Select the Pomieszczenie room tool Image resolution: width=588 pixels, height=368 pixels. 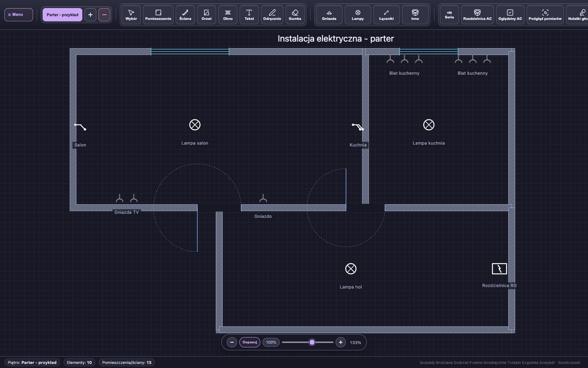click(x=158, y=15)
